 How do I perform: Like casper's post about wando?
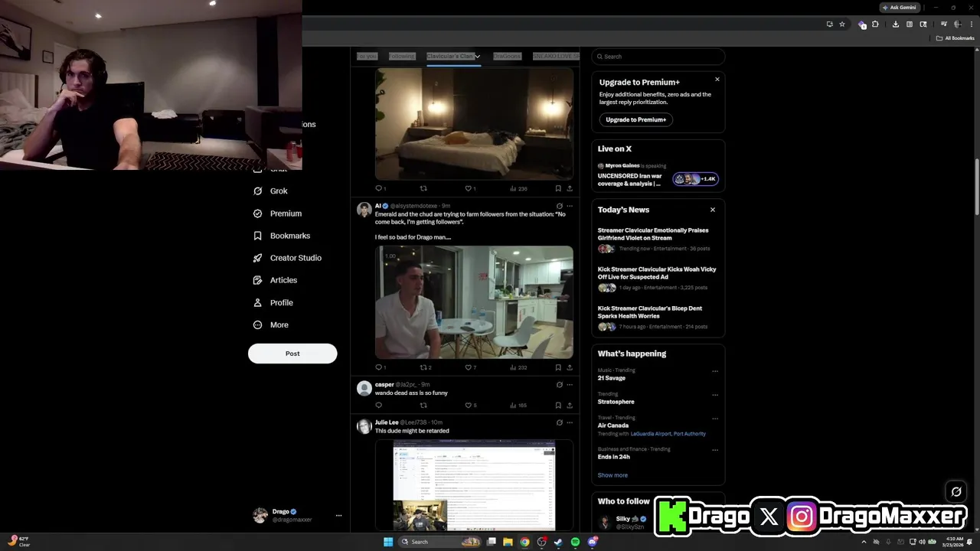(x=469, y=406)
